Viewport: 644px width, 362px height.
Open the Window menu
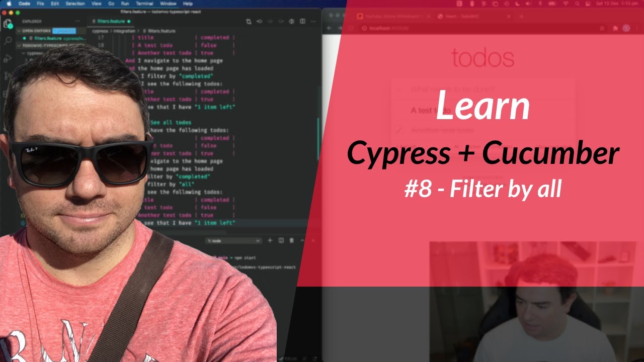click(168, 4)
